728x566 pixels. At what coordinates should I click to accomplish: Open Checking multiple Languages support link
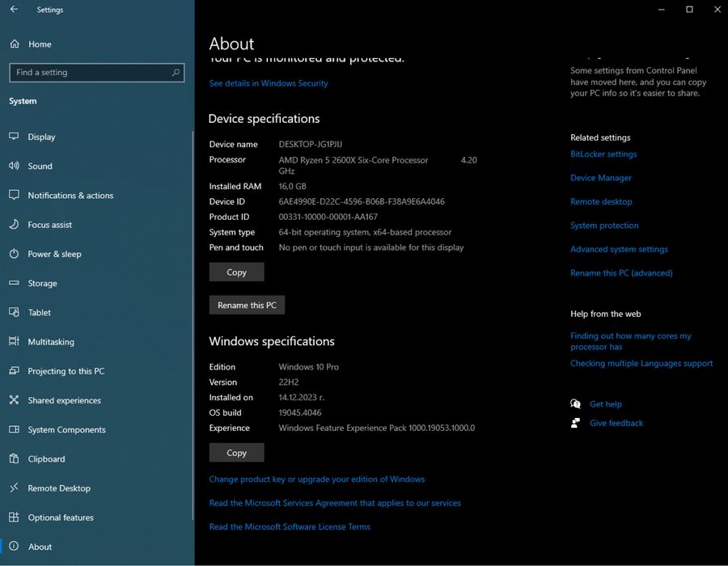point(641,363)
